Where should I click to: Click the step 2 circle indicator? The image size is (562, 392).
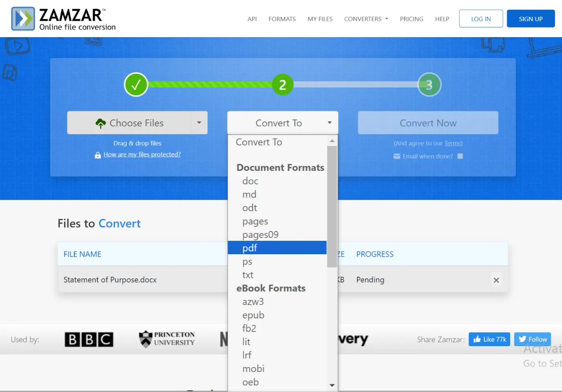click(x=282, y=85)
